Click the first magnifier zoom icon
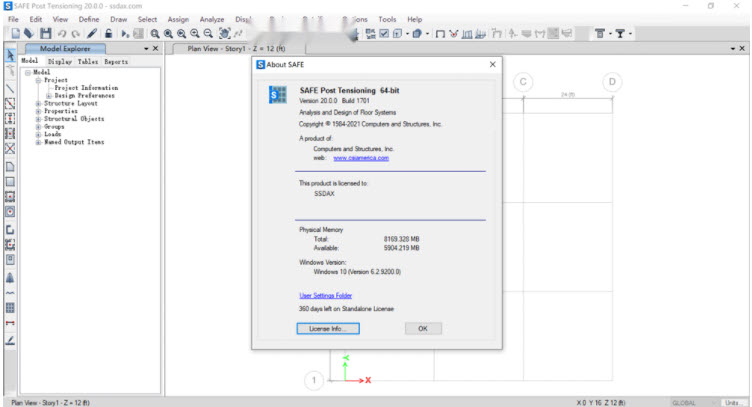752x407 pixels. [x=154, y=34]
